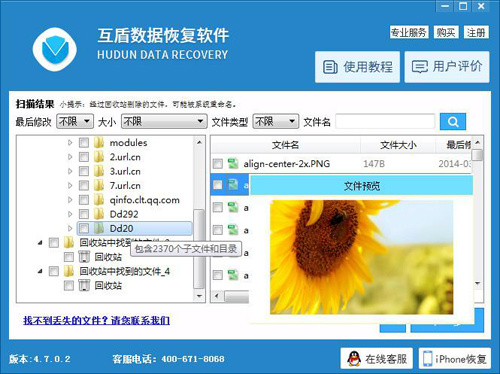Click the Dd20 folder icon
Image resolution: width=500 pixels, height=374 pixels.
99,228
